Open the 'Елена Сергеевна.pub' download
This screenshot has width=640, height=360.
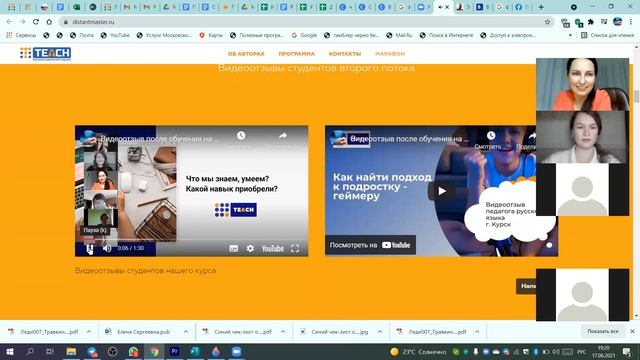[x=139, y=332]
